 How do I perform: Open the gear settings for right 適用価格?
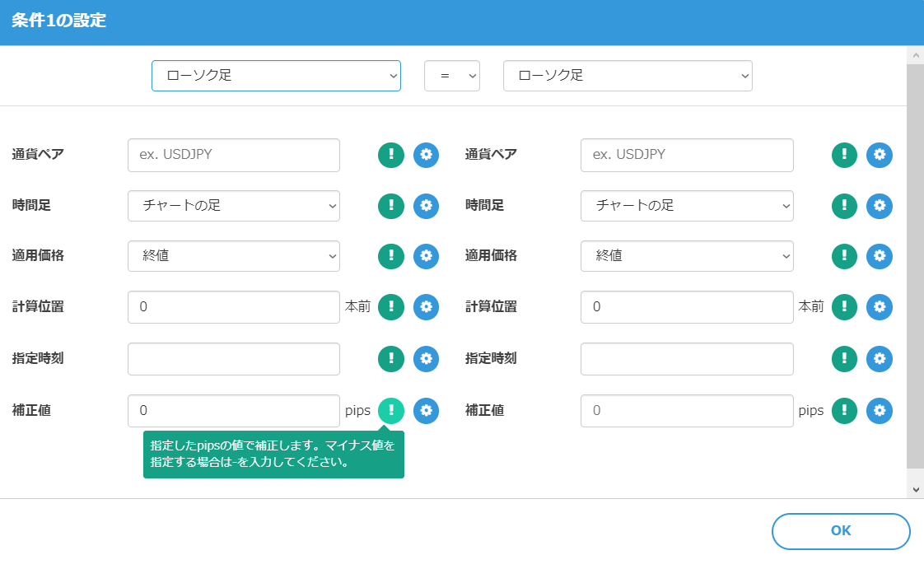pyautogui.click(x=880, y=256)
